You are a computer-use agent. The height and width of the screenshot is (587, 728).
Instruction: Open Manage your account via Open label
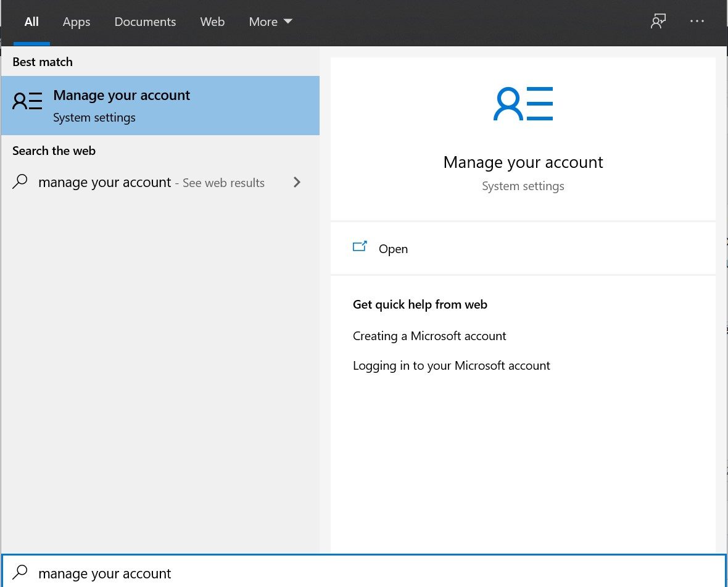pos(393,249)
